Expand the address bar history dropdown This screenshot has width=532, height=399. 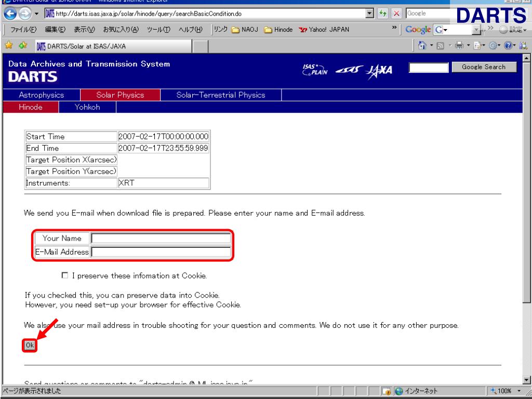point(370,14)
